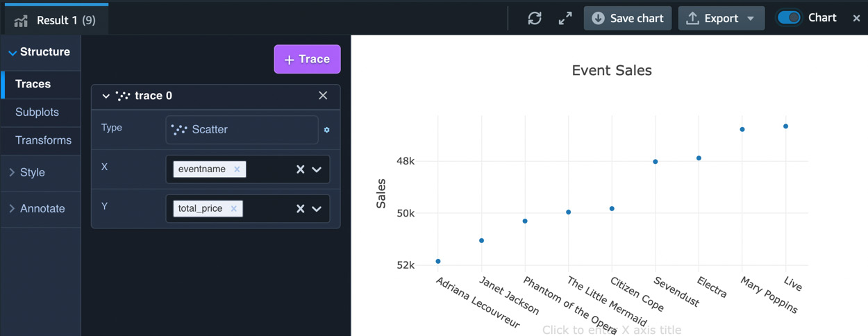
Task: Remove the eventname tag from X
Action: pos(237,169)
